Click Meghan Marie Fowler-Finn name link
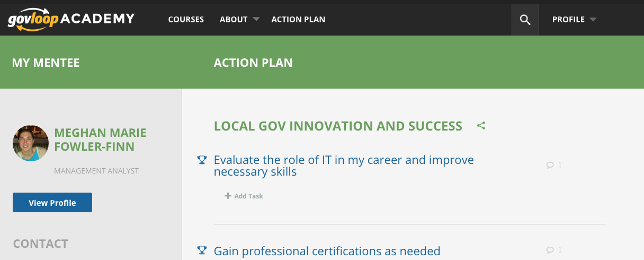 click(100, 140)
